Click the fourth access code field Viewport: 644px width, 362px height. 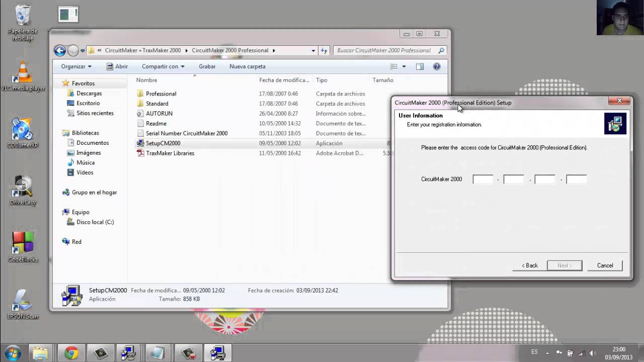tap(576, 179)
